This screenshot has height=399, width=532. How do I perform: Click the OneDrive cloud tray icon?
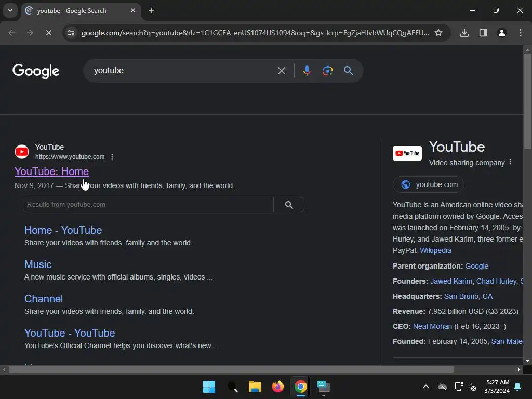tap(443, 387)
